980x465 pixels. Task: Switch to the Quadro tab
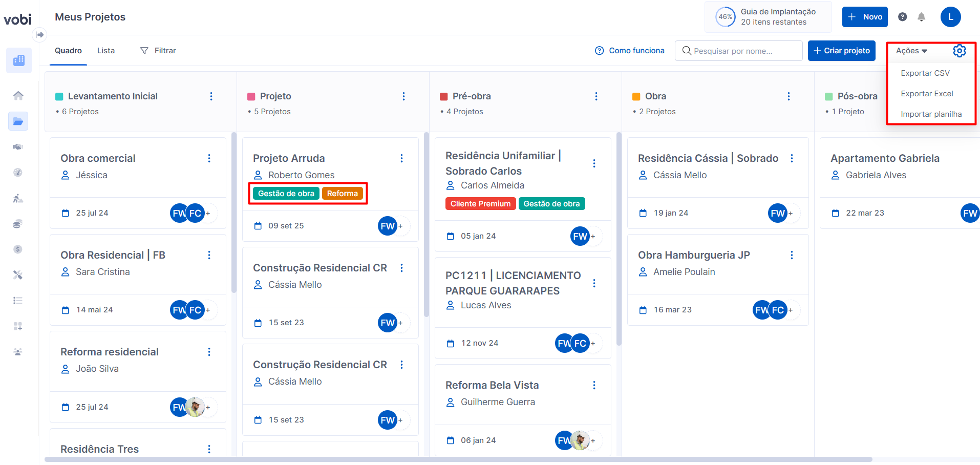point(68,51)
